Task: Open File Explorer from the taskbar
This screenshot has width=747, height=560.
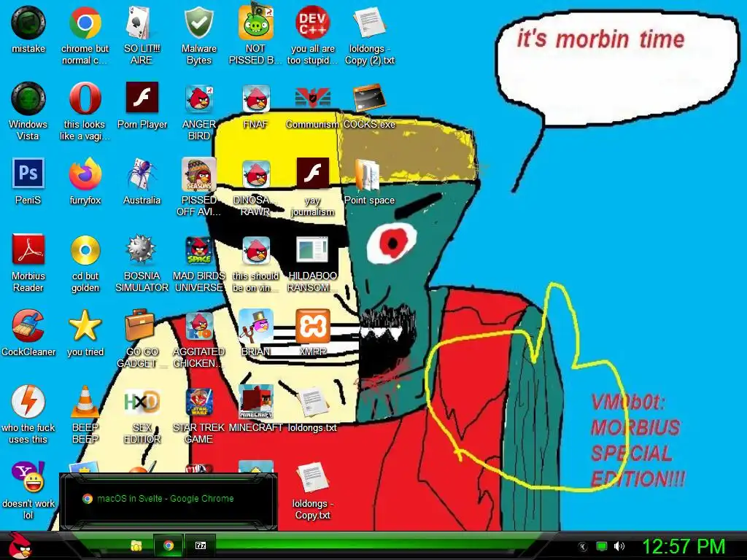Action: 136,545
